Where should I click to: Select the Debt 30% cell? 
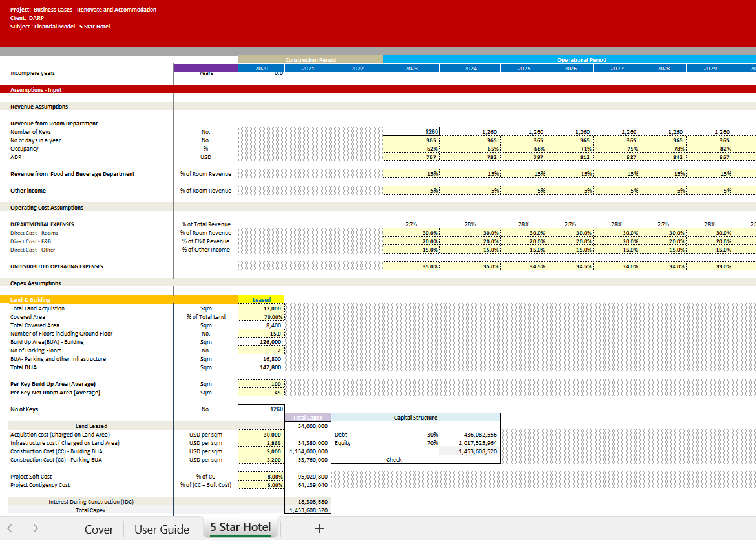pyautogui.click(x=432, y=435)
